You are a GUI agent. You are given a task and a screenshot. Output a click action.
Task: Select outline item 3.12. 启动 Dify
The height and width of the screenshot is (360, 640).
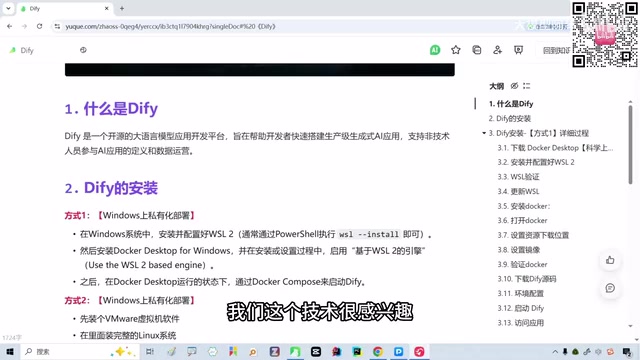click(520, 308)
